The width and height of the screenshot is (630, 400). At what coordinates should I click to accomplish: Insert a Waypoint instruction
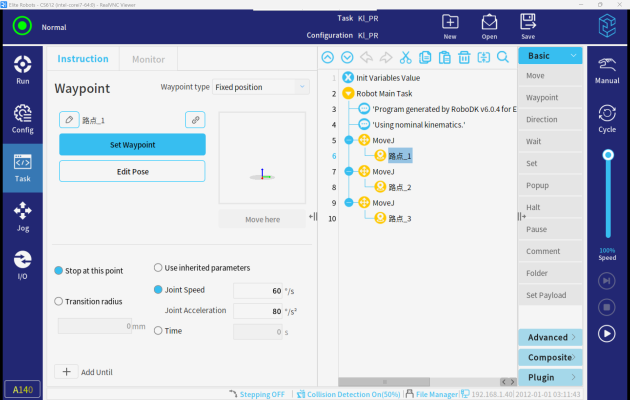550,98
